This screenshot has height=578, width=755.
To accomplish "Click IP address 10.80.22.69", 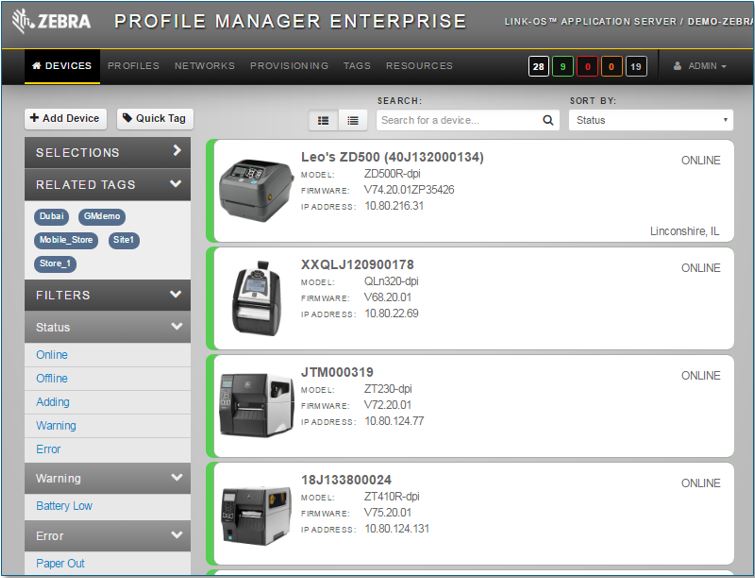I will pos(391,314).
